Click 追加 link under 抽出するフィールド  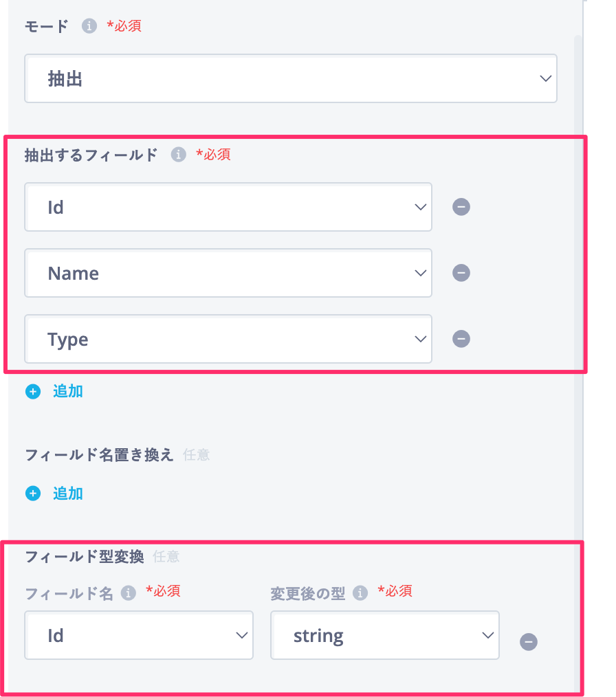(68, 391)
